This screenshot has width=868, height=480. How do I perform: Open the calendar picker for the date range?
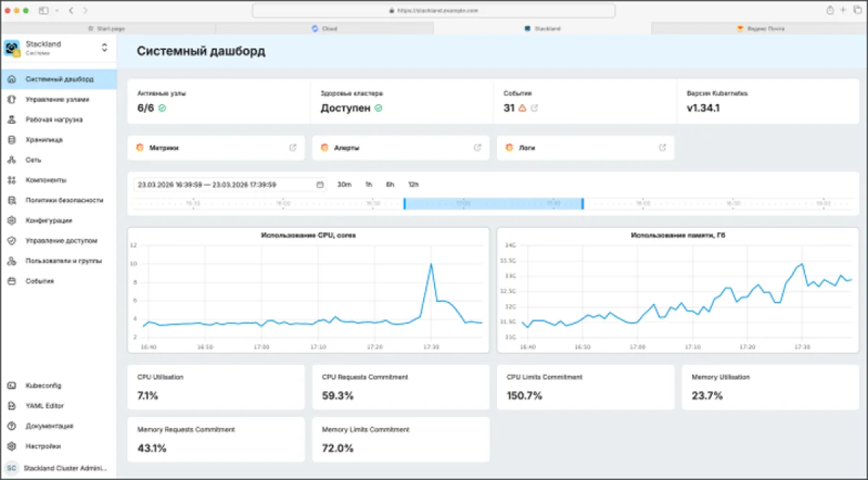click(318, 185)
